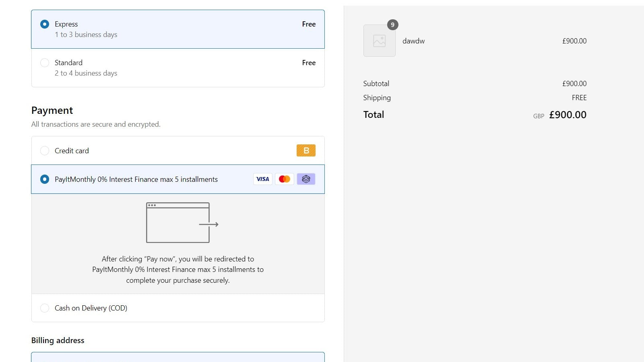Click the Payment section heading

pyautogui.click(x=52, y=110)
